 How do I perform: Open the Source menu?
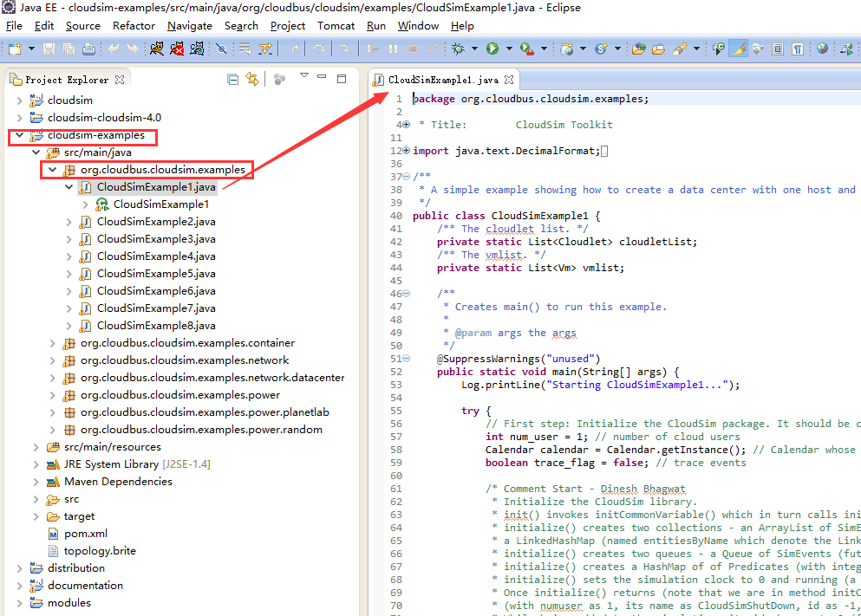point(83,26)
